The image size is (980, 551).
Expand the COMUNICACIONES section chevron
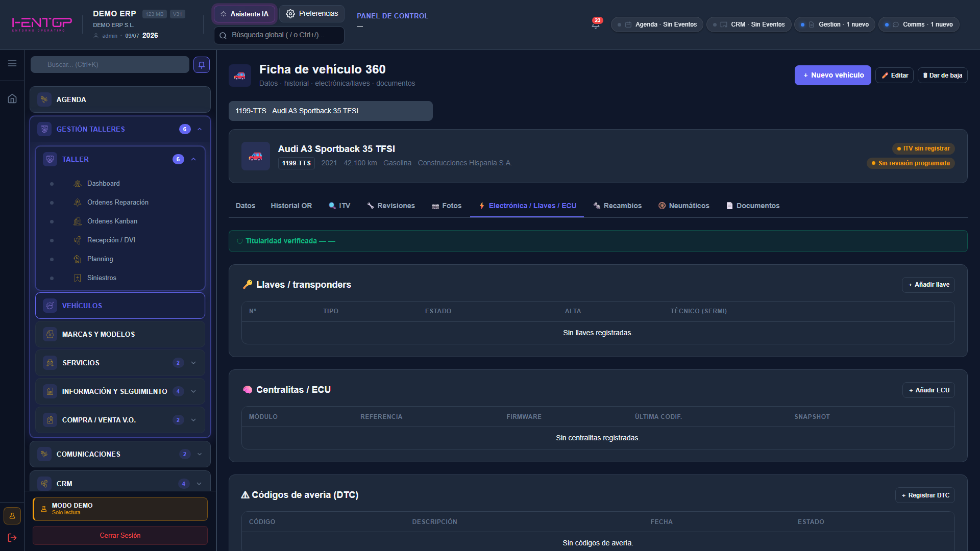coord(200,455)
